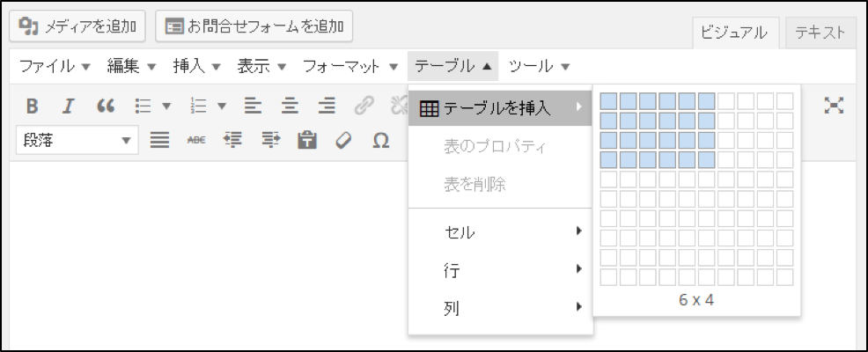Open the 挿入 menu
868x352 pixels.
pyautogui.click(x=196, y=66)
